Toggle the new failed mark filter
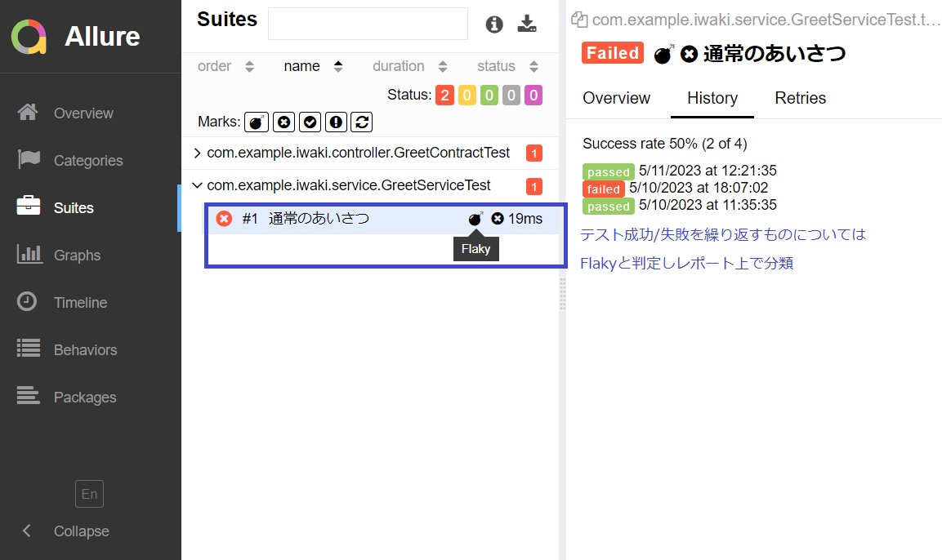 click(283, 122)
